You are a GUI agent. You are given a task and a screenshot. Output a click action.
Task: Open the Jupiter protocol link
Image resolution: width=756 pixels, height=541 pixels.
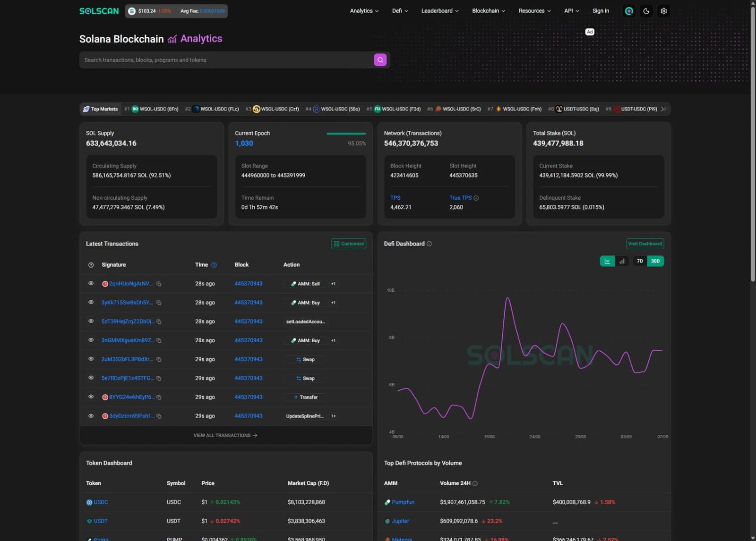click(x=400, y=521)
